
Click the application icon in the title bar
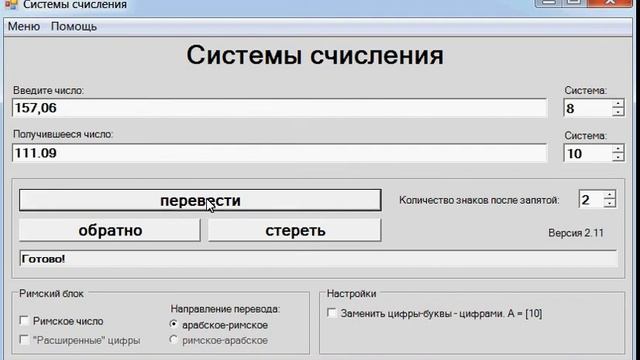11,5
